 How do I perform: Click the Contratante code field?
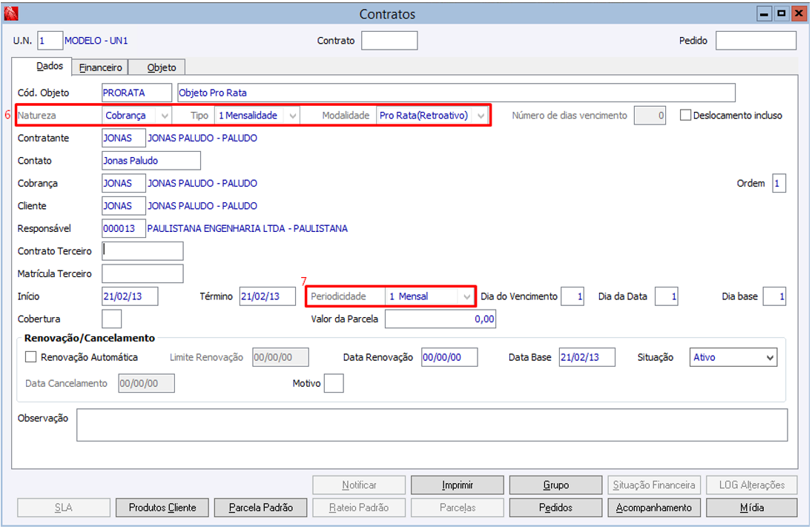[x=124, y=138]
